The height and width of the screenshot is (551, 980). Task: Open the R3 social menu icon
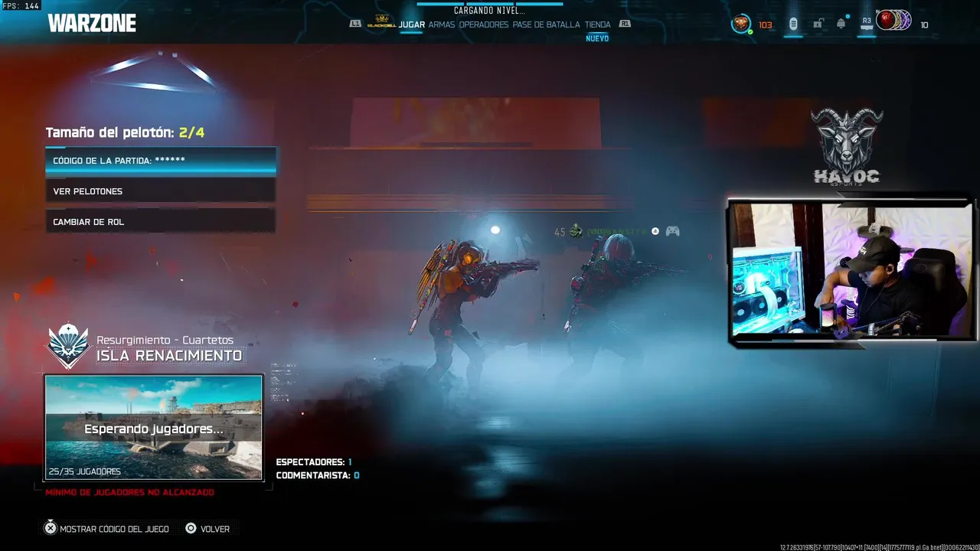pos(867,24)
